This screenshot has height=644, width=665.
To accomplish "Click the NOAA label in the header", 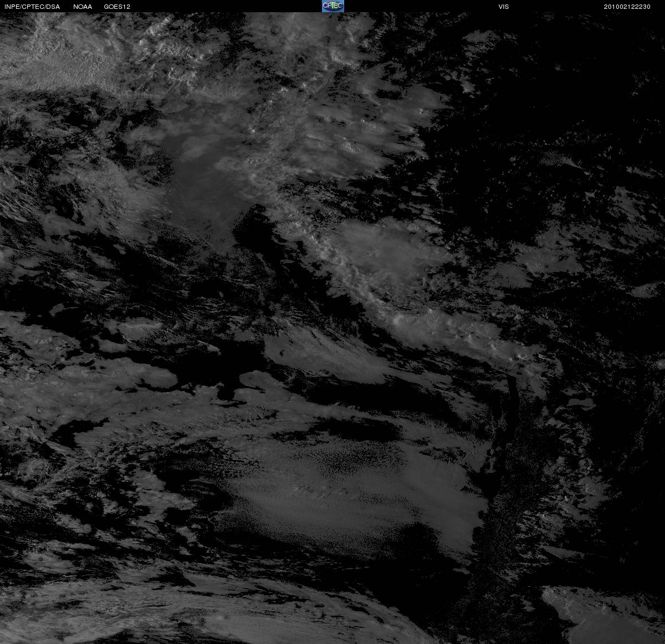I will pos(83,7).
